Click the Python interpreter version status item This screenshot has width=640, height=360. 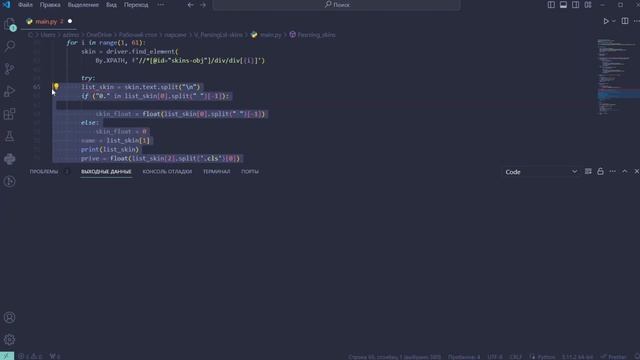click(578, 356)
